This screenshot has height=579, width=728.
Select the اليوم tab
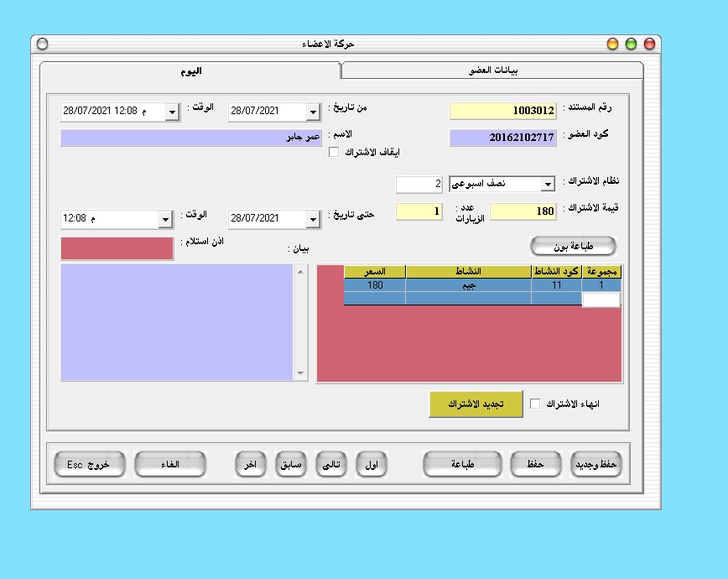click(x=190, y=70)
